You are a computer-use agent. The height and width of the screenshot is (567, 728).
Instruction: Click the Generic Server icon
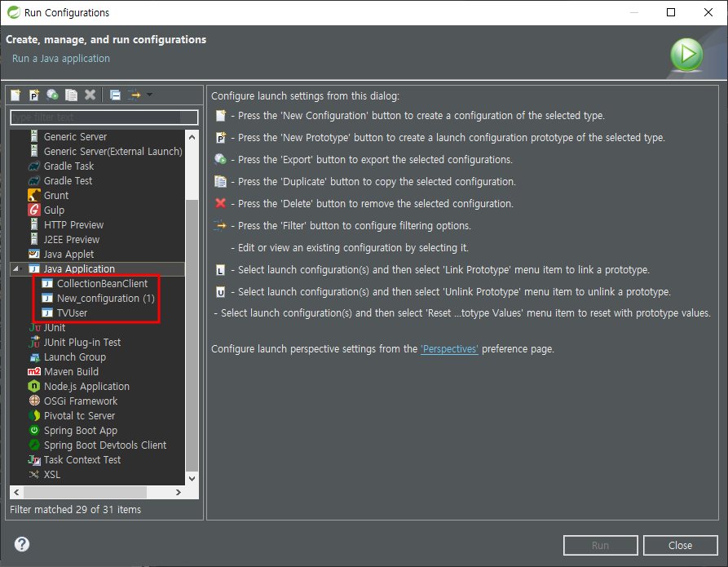pos(34,136)
